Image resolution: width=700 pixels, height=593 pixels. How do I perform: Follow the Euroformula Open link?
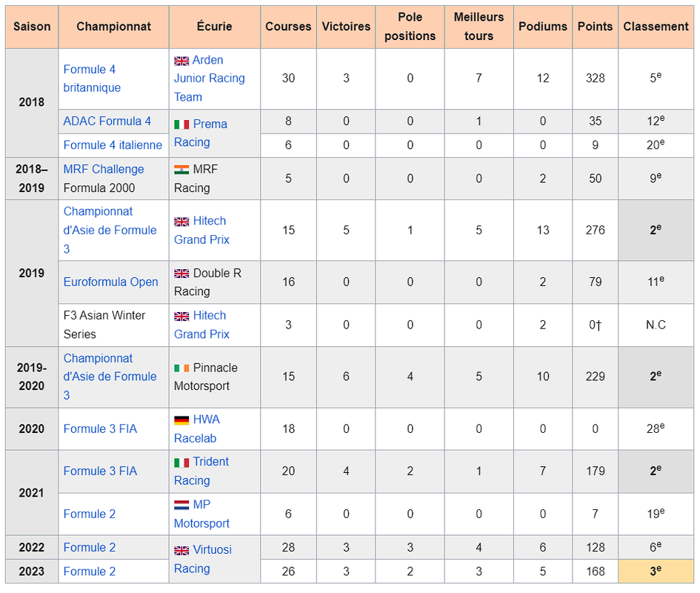pyautogui.click(x=110, y=282)
